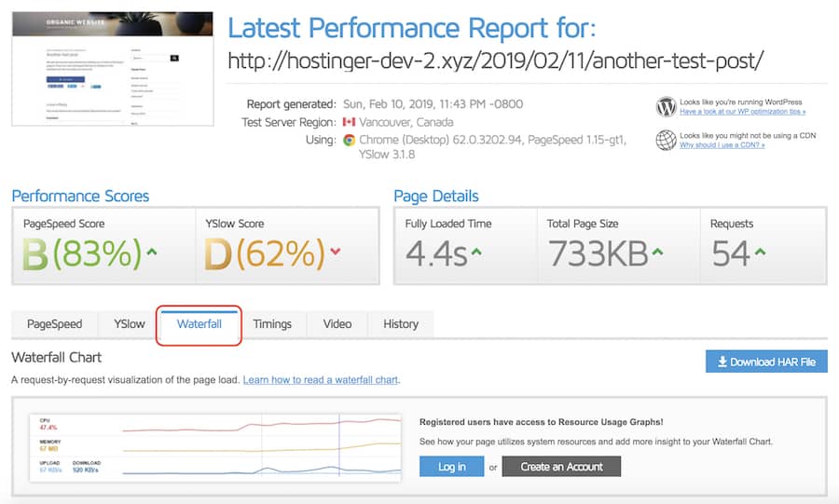
Task: Click the Chrome browser icon
Action: (350, 140)
